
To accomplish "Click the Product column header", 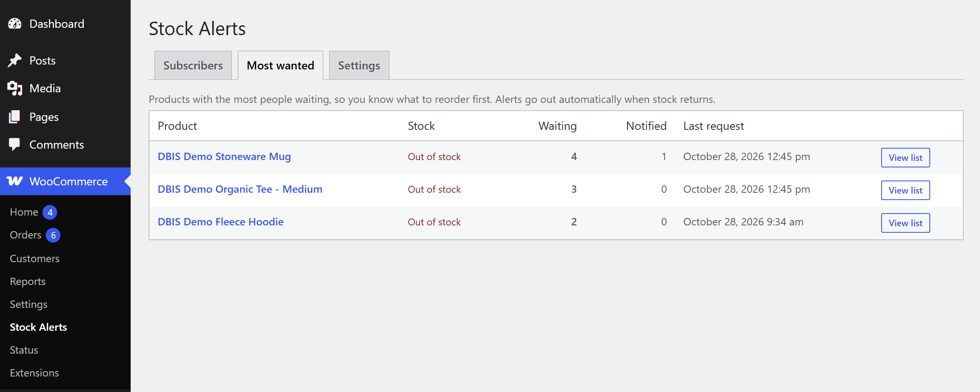I will point(177,126).
